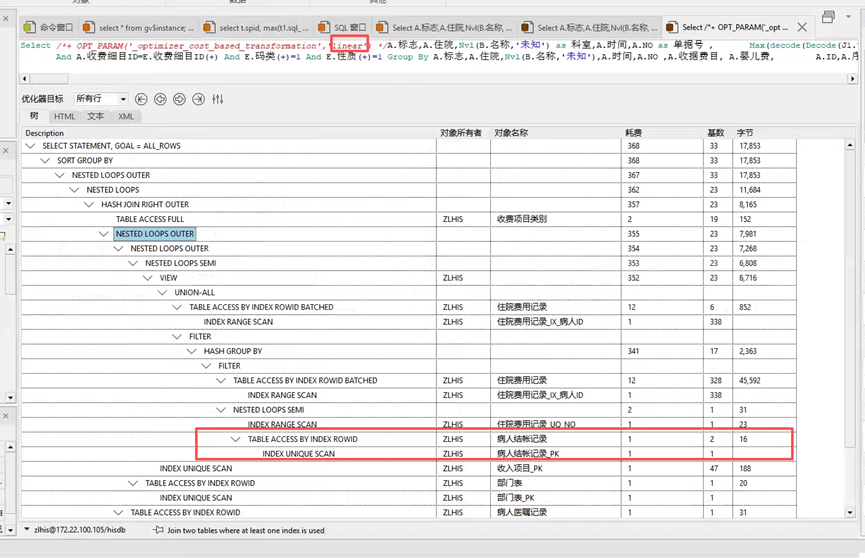Screen dimensions: 865x558
Task: Go to previous operation arrow icon
Action: 160,99
